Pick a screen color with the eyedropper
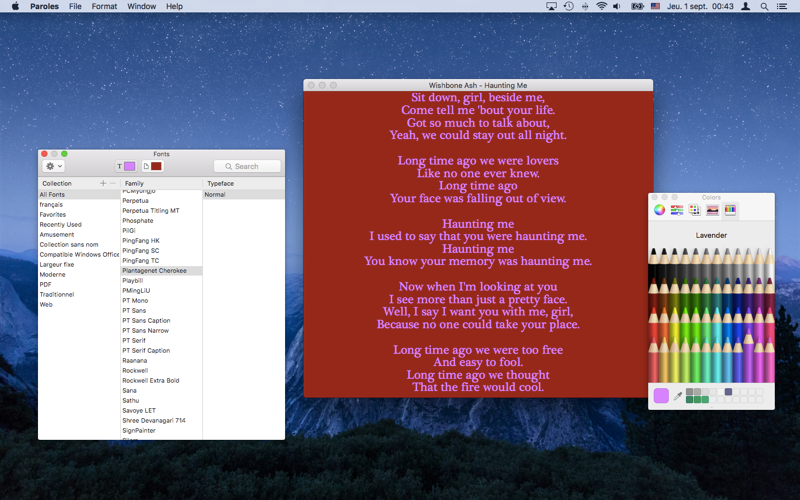This screenshot has height=500, width=800. click(678, 396)
